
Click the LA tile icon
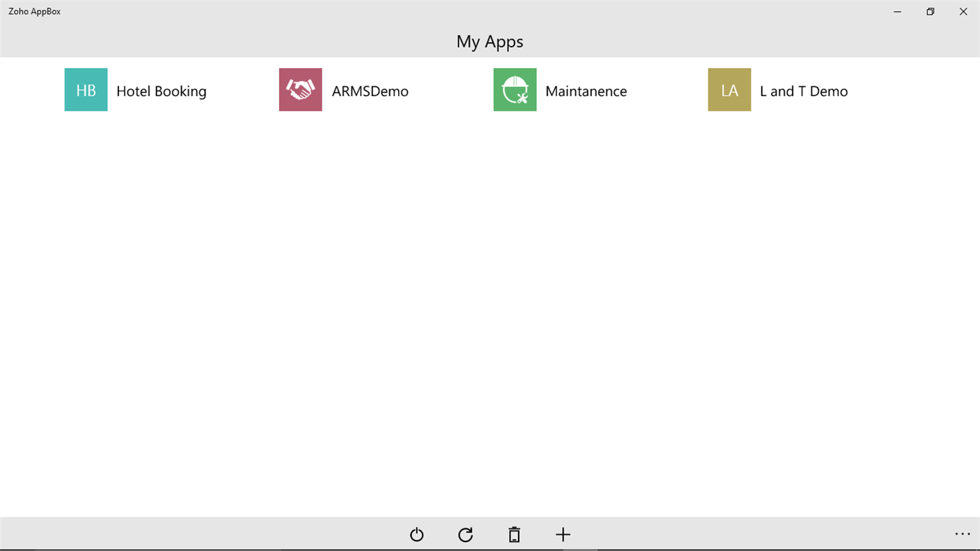[x=729, y=90]
